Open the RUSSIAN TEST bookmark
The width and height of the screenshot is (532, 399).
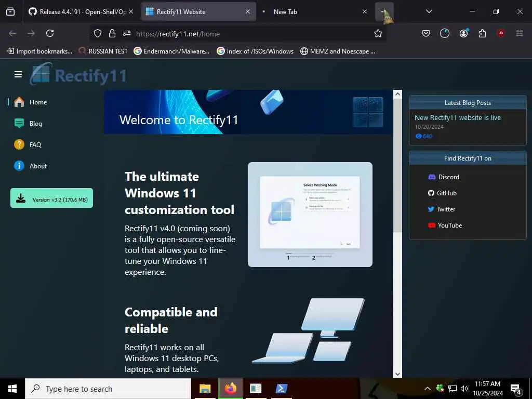[x=103, y=51]
